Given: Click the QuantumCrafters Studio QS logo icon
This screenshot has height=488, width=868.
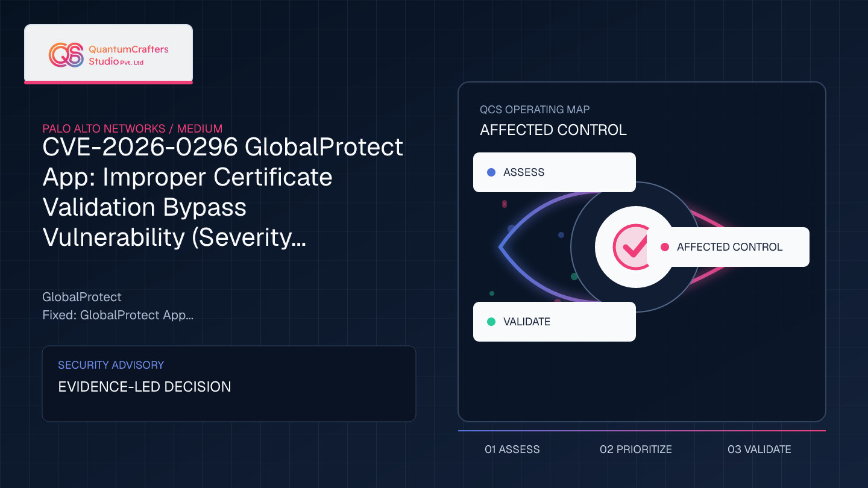Looking at the screenshot, I should coord(66,54).
